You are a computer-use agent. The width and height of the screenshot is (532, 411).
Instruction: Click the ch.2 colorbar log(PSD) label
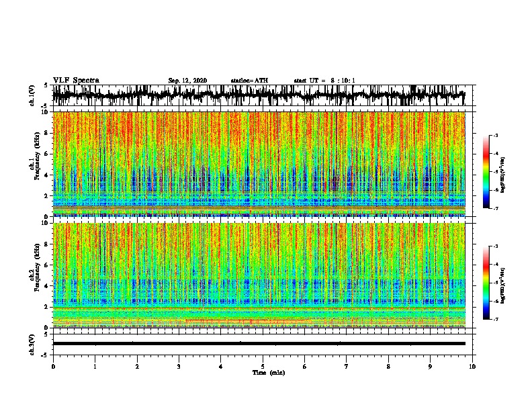503,285
